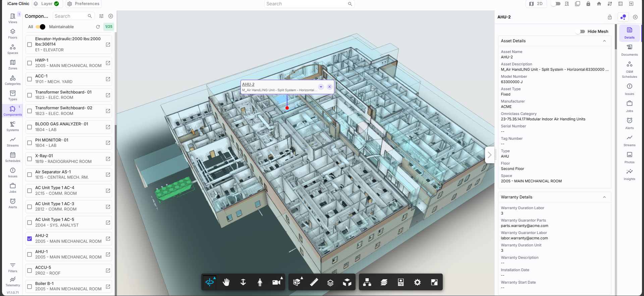Viewport: 644px width, 296px height.
Task: Open the Model Browser tree icon
Action: coord(367,282)
